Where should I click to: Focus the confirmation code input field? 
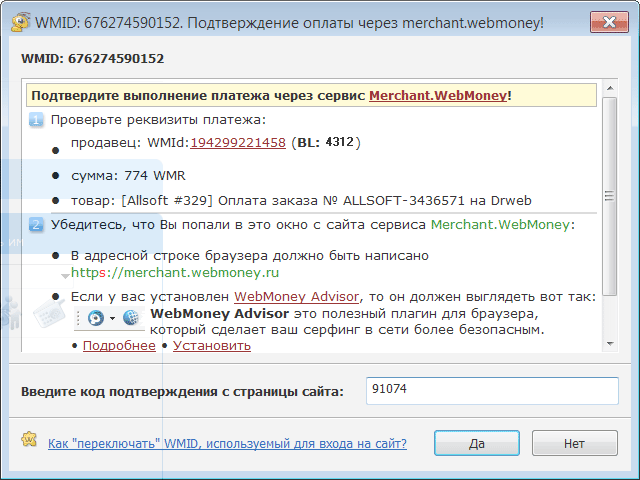click(492, 391)
